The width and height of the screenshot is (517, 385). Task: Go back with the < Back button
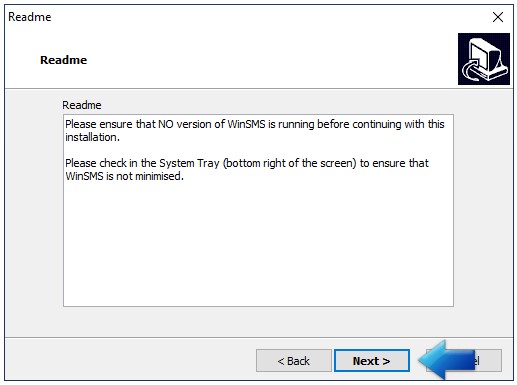pos(294,361)
